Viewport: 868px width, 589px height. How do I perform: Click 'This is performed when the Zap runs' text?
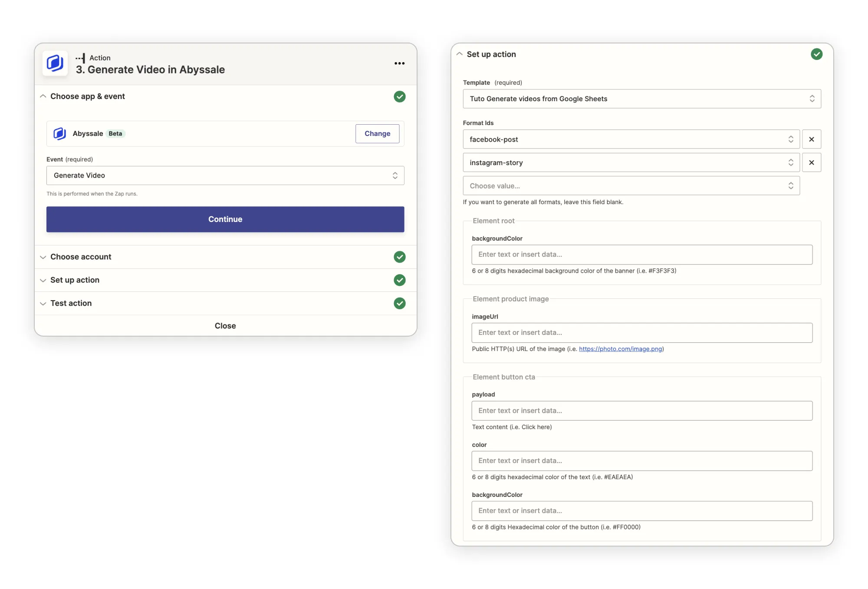tap(92, 194)
